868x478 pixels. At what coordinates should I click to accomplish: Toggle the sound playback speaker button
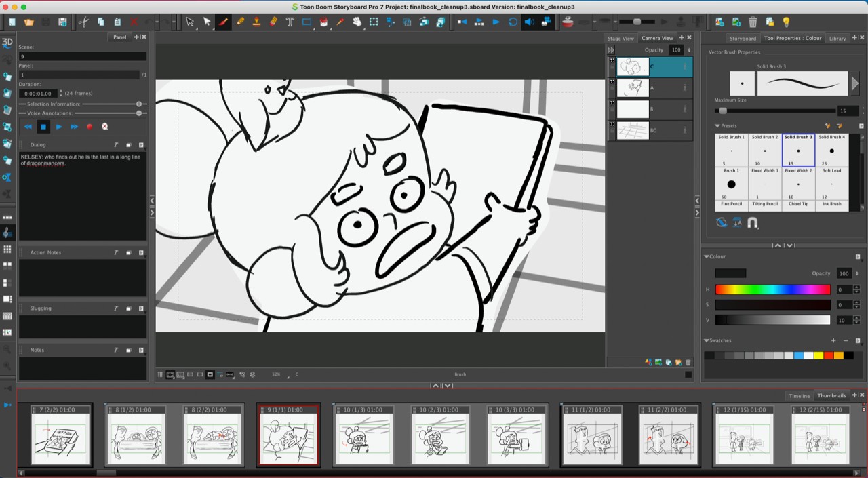click(x=529, y=22)
